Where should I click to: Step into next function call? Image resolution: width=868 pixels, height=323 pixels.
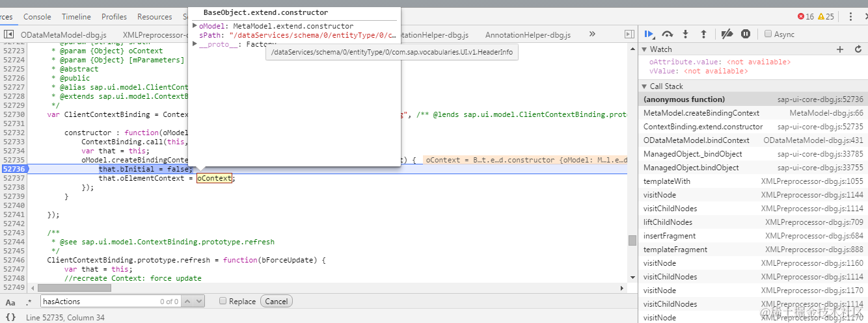[x=685, y=34]
